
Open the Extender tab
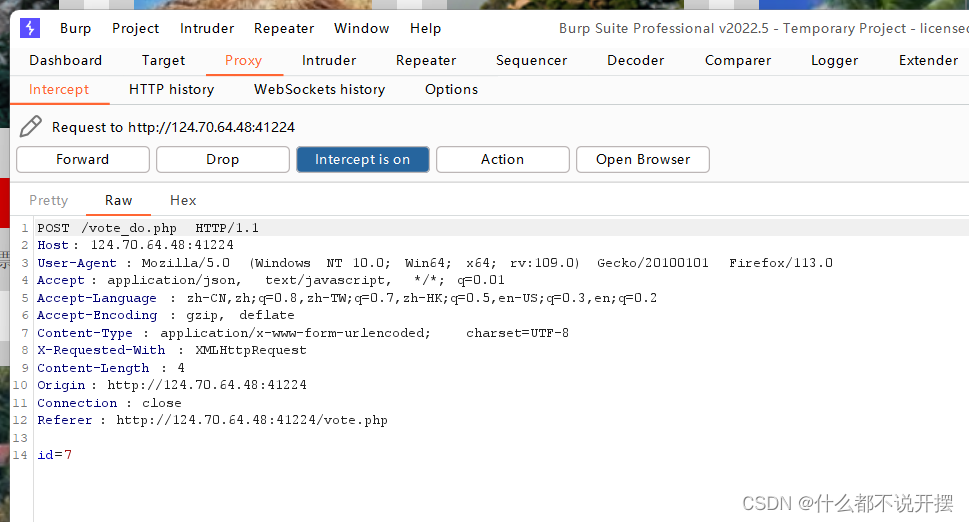pyautogui.click(x=928, y=61)
